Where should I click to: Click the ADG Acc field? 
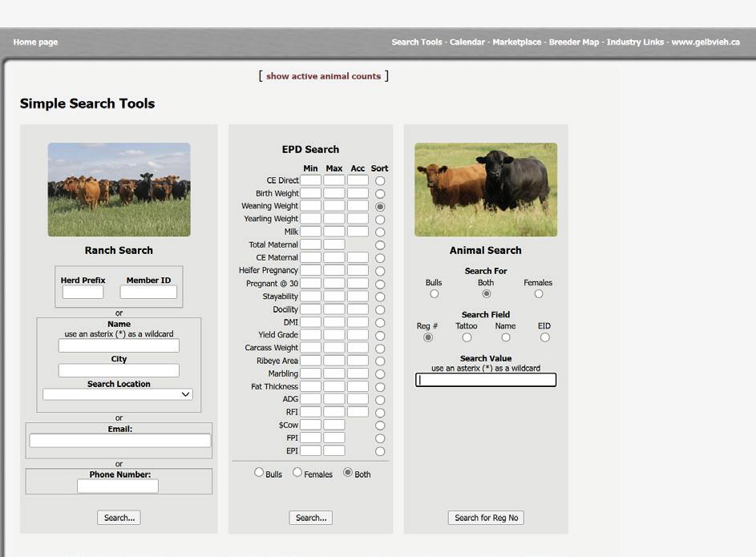(358, 399)
